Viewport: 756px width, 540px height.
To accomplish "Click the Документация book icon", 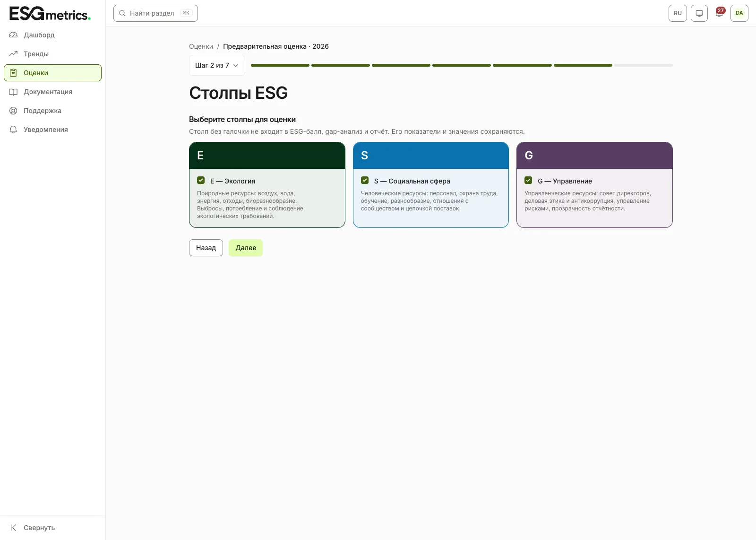I will point(13,92).
